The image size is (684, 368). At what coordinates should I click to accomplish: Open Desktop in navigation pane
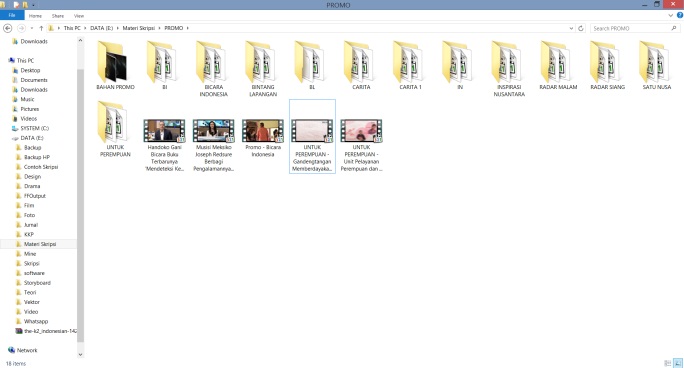point(30,70)
